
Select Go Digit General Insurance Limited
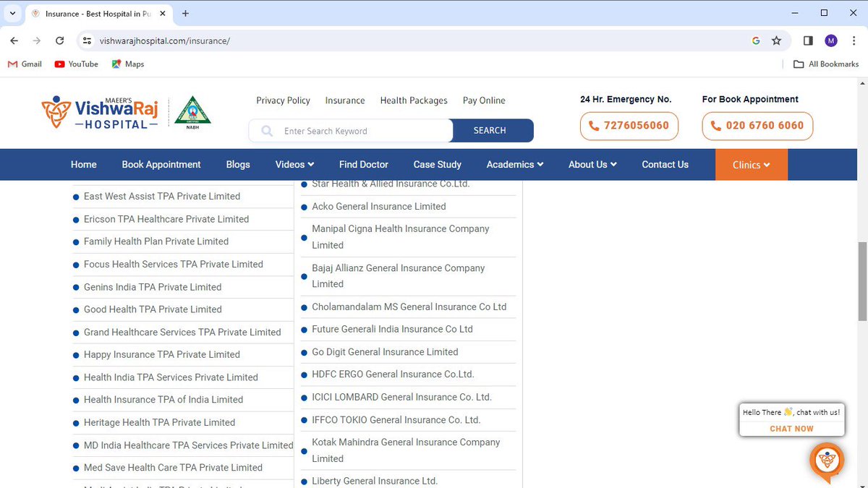pos(385,351)
